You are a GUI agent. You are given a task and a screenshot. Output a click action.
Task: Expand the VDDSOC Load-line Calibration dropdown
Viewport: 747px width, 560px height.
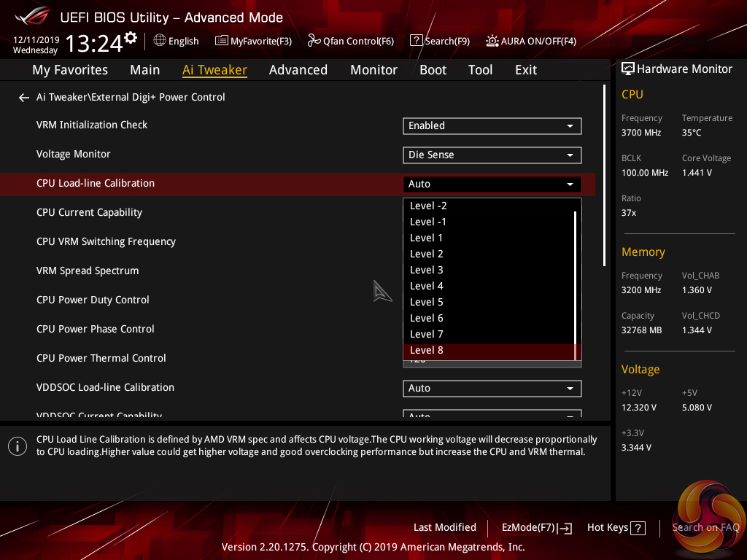click(492, 388)
